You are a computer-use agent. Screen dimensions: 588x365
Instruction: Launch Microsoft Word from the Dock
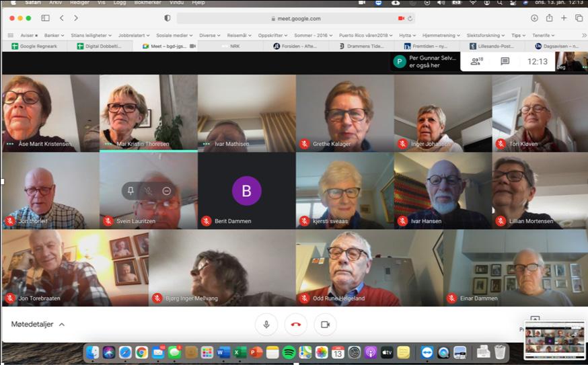coord(223,352)
